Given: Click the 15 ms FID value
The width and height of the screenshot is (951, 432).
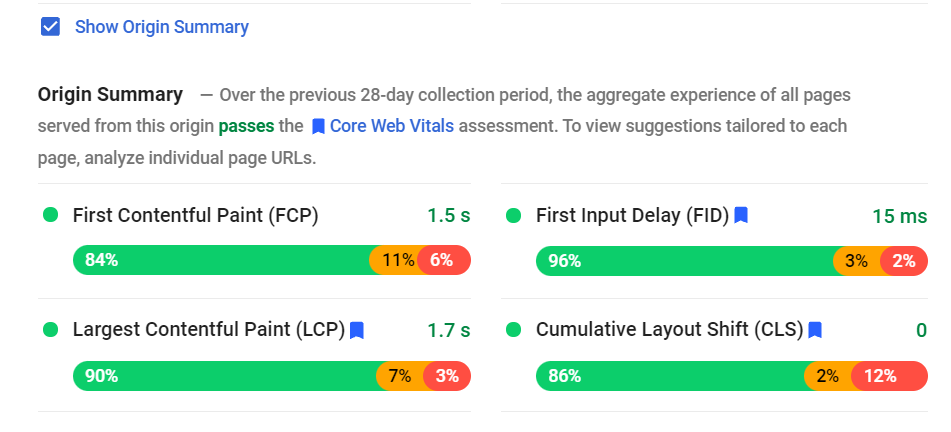Looking at the screenshot, I should click(900, 216).
